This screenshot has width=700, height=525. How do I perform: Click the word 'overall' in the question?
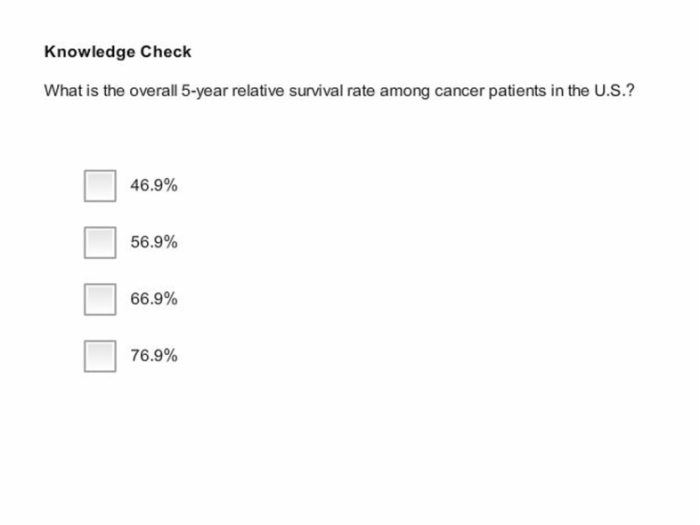point(153,91)
